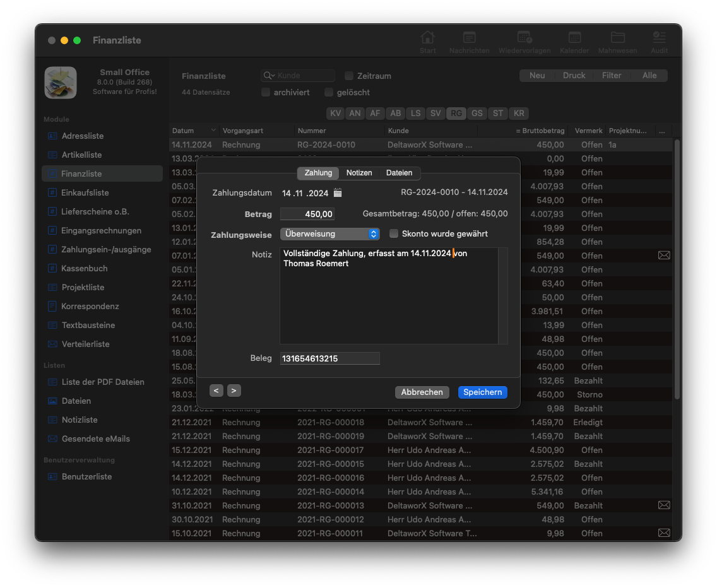Image resolution: width=717 pixels, height=588 pixels.
Task: Click the Alle button
Action: (x=649, y=76)
